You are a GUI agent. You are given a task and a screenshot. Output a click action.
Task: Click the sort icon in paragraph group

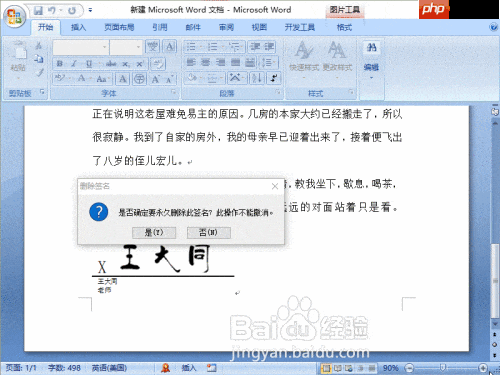[257, 78]
